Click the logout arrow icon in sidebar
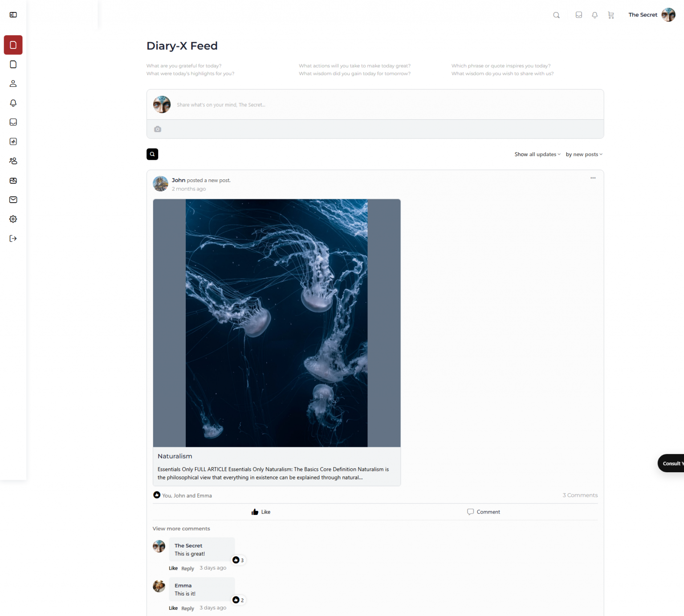Viewport: 684px width, 616px height. click(13, 239)
